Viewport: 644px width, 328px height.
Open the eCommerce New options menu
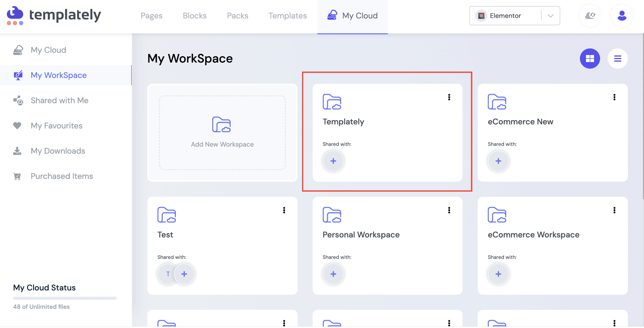point(614,97)
